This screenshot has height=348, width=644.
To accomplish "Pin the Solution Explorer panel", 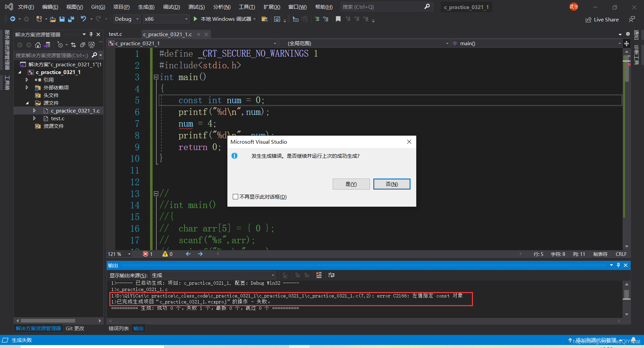I will (91, 34).
